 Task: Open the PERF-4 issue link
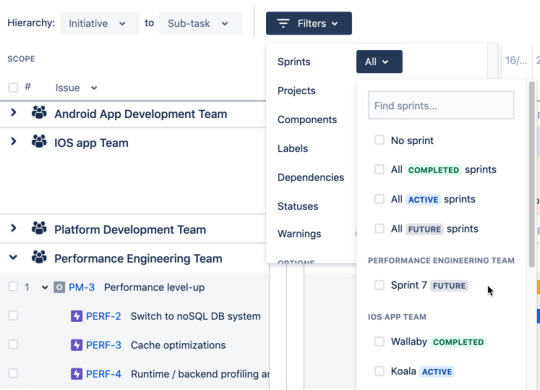click(x=103, y=374)
